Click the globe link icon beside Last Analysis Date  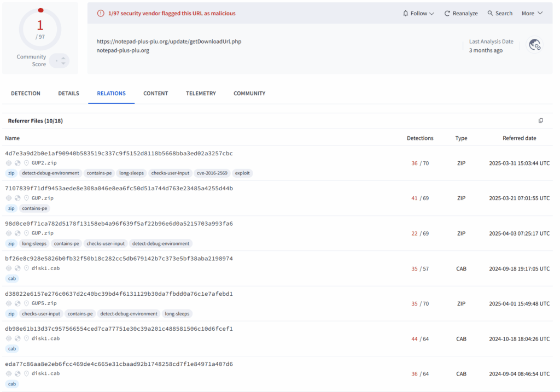point(535,45)
